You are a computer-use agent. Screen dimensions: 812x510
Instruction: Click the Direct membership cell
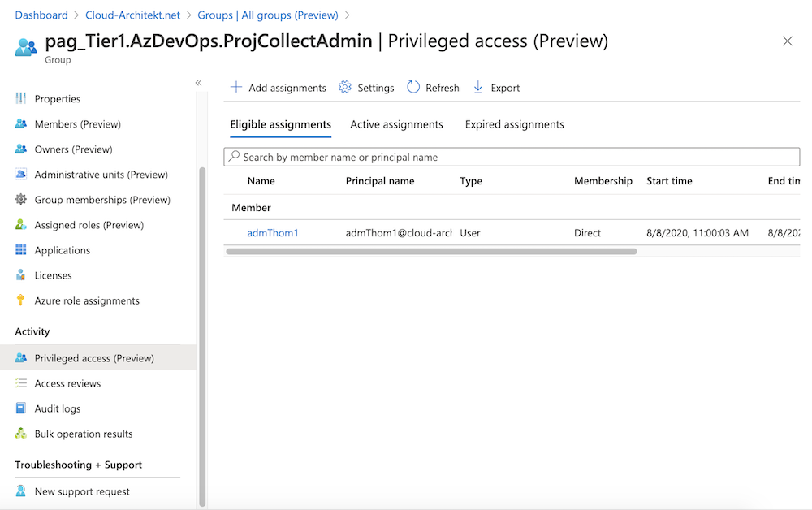click(x=587, y=233)
